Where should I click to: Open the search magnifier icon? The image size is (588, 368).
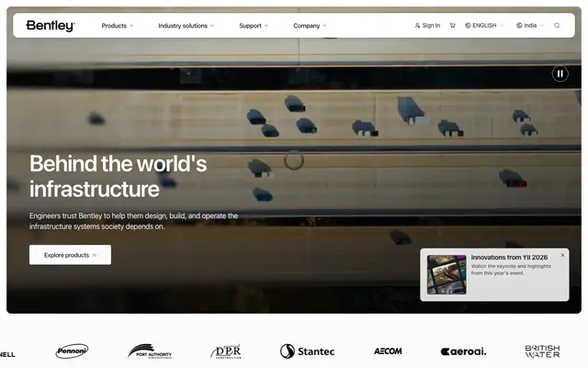tap(557, 26)
